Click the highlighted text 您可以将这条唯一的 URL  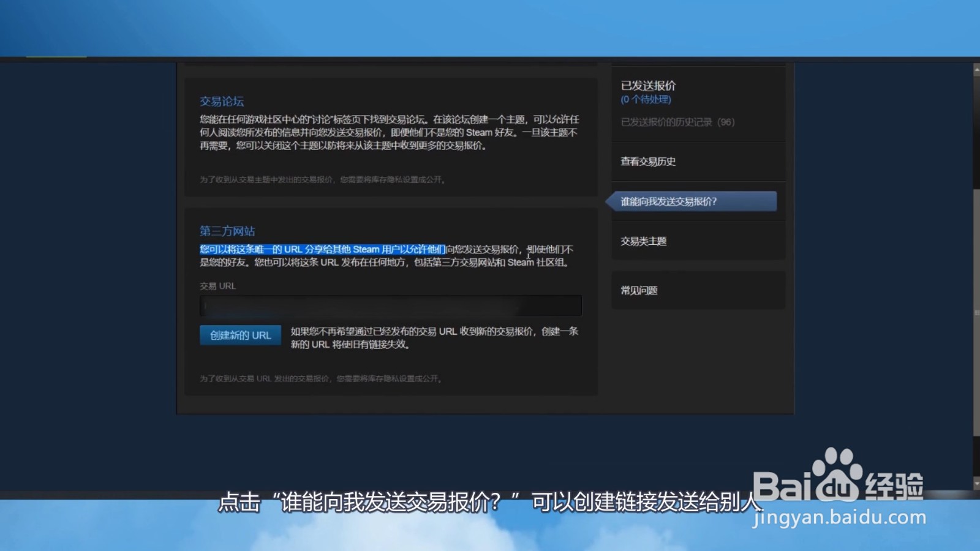pos(251,249)
